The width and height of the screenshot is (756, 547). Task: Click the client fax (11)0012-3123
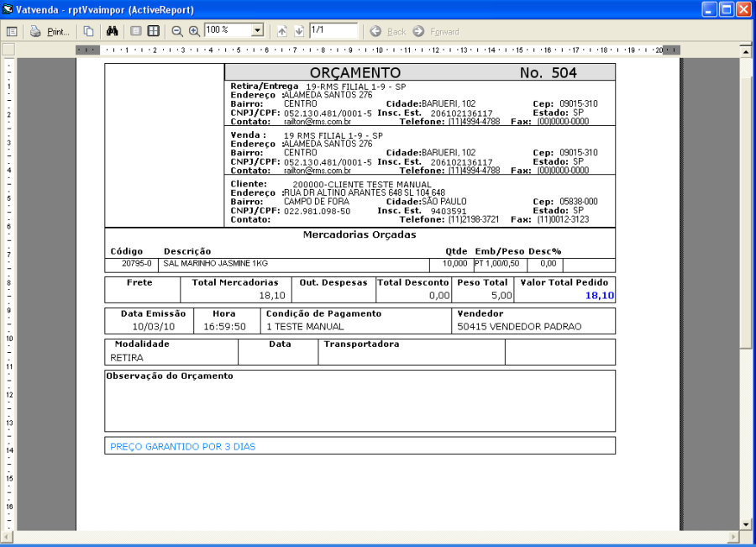coord(563,220)
